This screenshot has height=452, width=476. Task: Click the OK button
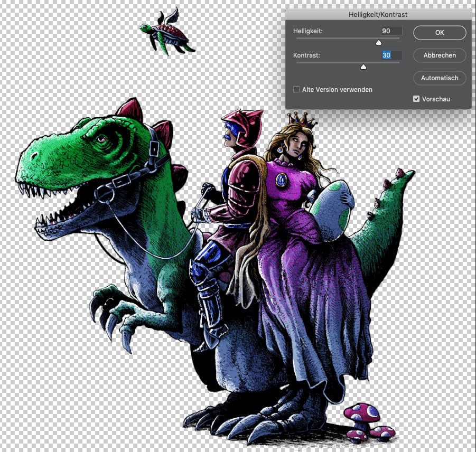coord(439,32)
